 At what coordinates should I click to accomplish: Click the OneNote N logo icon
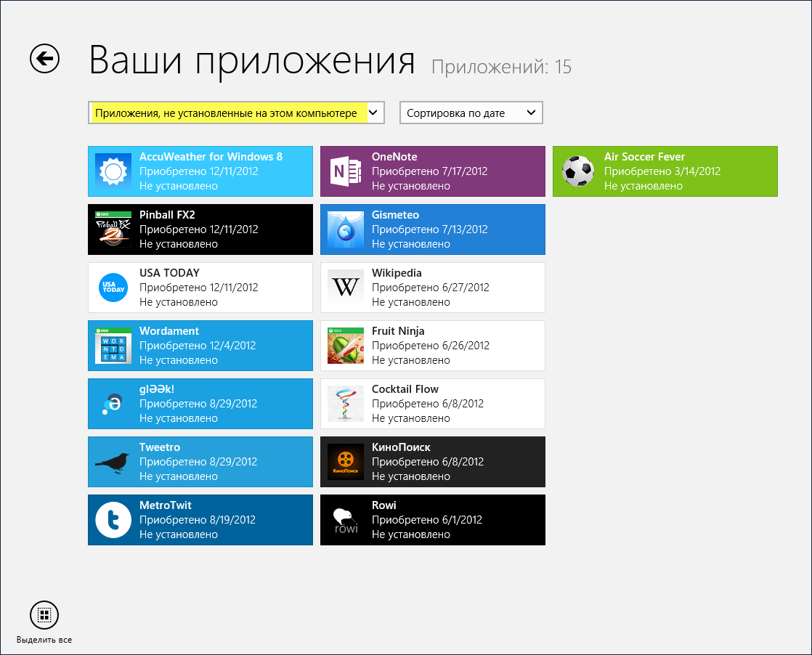point(346,171)
